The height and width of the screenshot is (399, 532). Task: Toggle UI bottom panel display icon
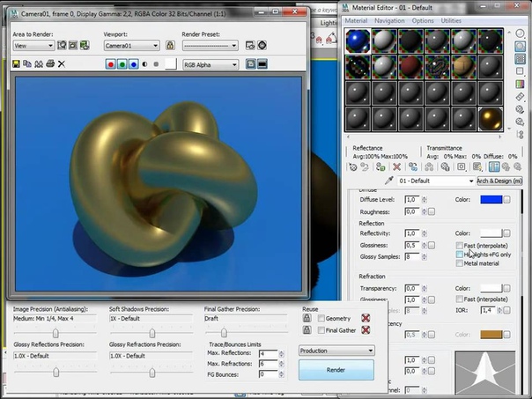pos(262,64)
